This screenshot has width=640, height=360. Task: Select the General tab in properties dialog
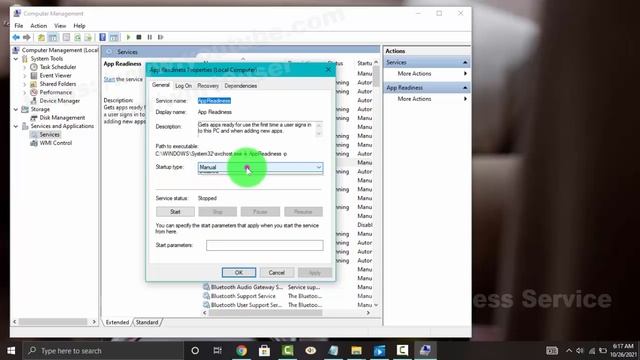(x=160, y=85)
